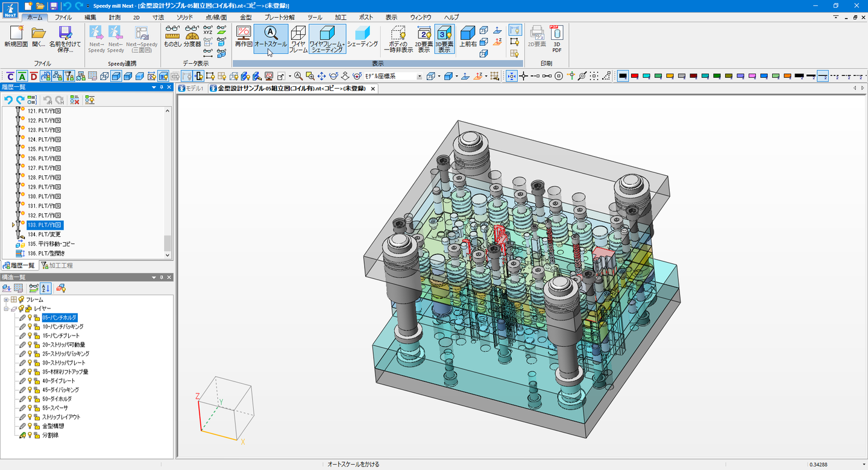868x470 pixels.
Task: Collapse the レイヤー tree node
Action: coord(6,309)
